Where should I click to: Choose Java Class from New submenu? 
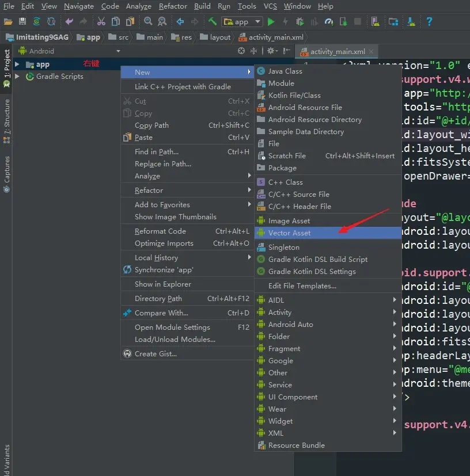328,71
